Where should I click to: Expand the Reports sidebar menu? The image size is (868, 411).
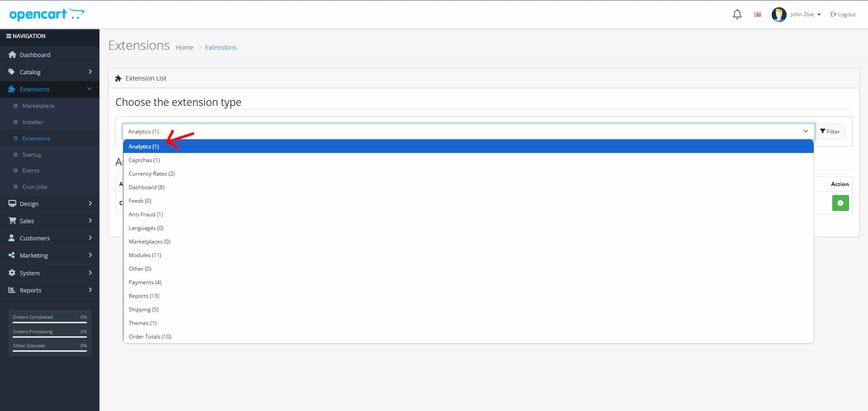click(x=49, y=290)
